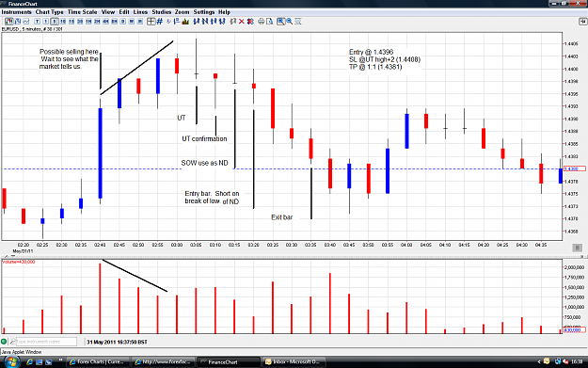Open the Settings menu
This screenshot has width=588, height=368.
tap(204, 12)
